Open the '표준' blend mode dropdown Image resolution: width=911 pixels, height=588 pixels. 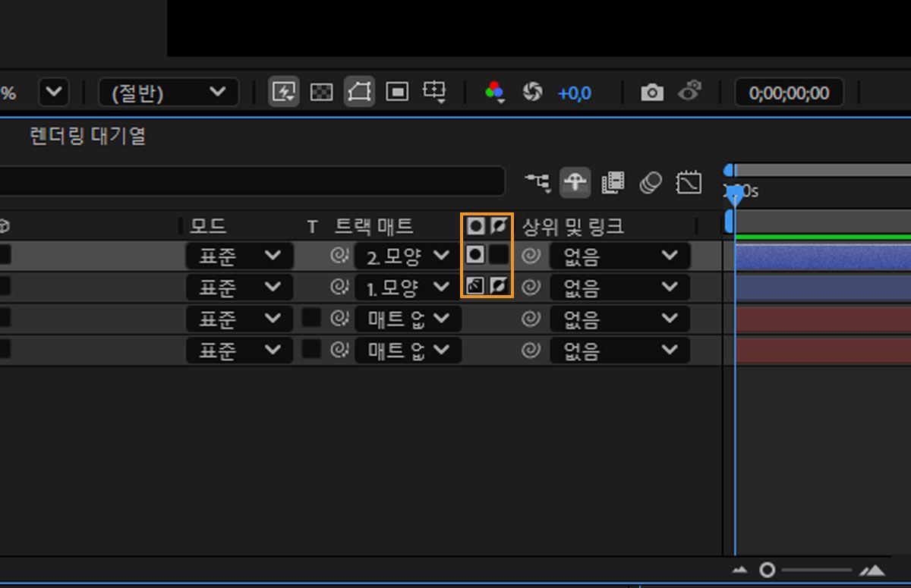pyautogui.click(x=239, y=256)
